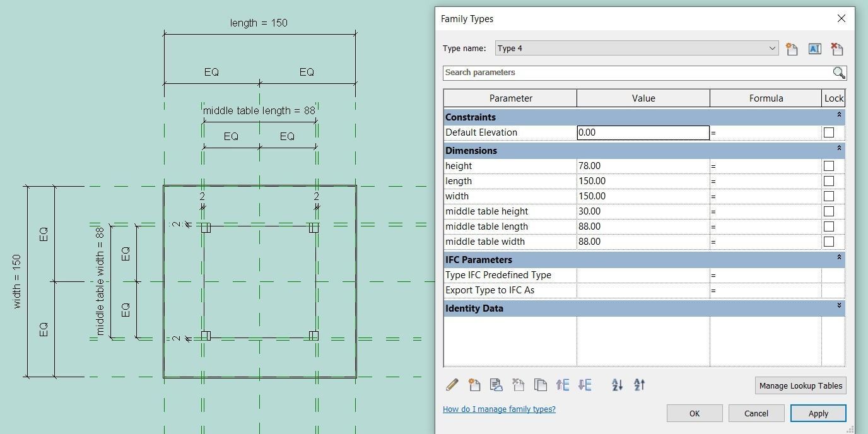Click the Lock column header
The width and height of the screenshot is (868, 434).
click(x=833, y=98)
